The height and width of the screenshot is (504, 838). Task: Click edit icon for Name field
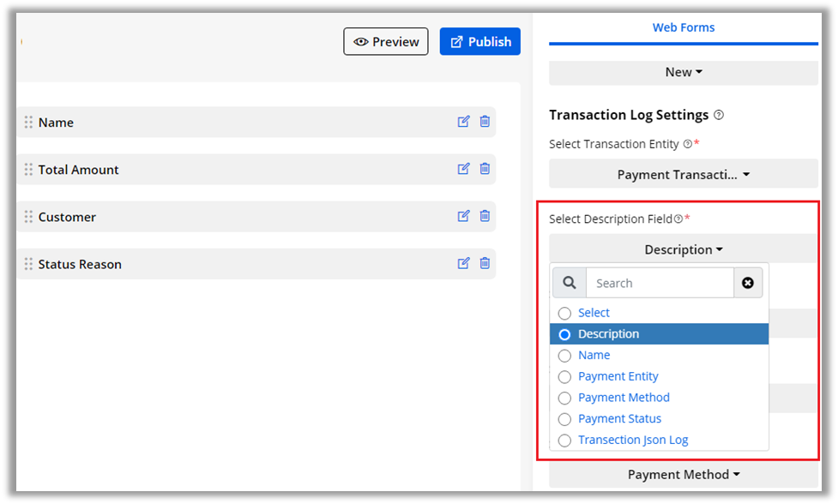[463, 122]
